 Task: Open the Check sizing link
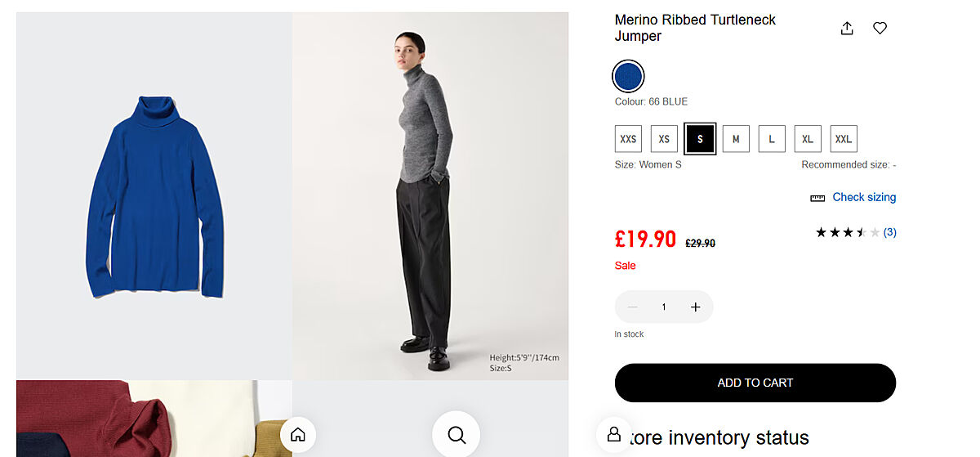[864, 197]
